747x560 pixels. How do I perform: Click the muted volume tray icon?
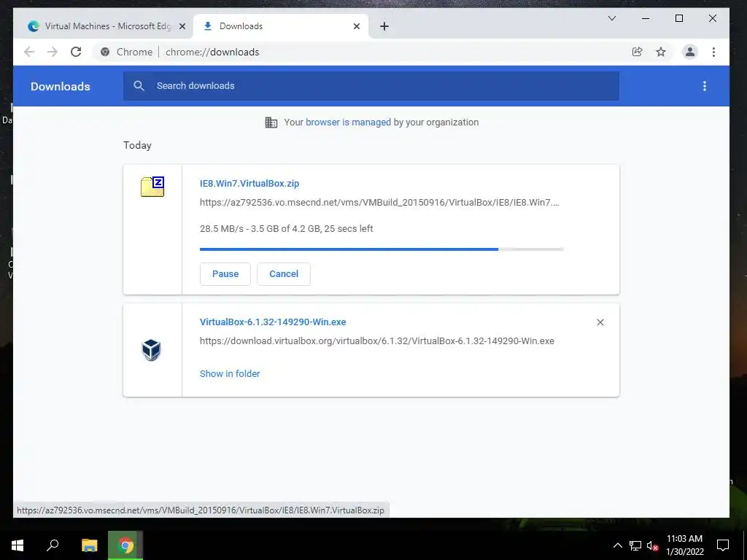653,545
